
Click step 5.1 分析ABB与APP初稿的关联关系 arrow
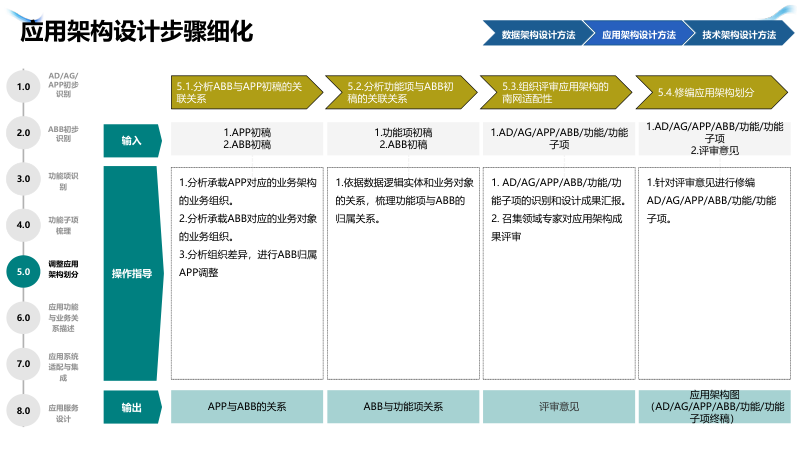tap(247, 92)
